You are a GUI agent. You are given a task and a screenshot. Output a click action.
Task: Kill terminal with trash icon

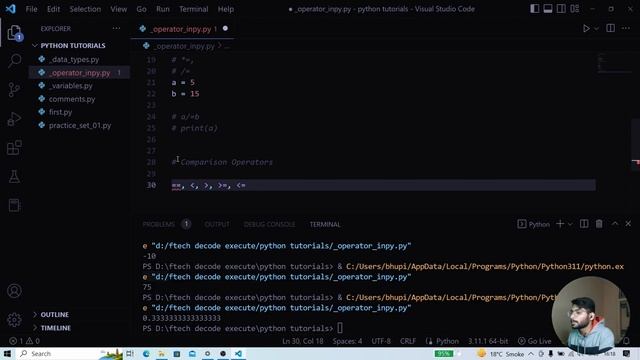point(599,224)
